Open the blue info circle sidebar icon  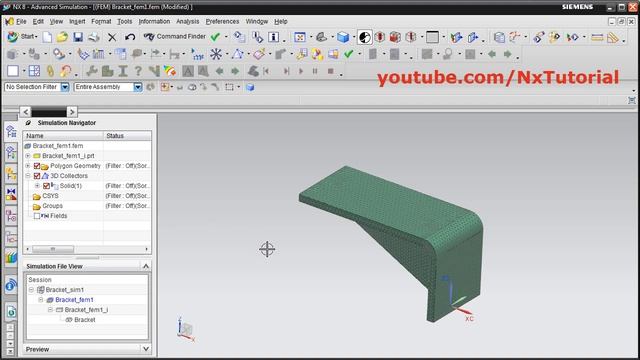coord(11,285)
